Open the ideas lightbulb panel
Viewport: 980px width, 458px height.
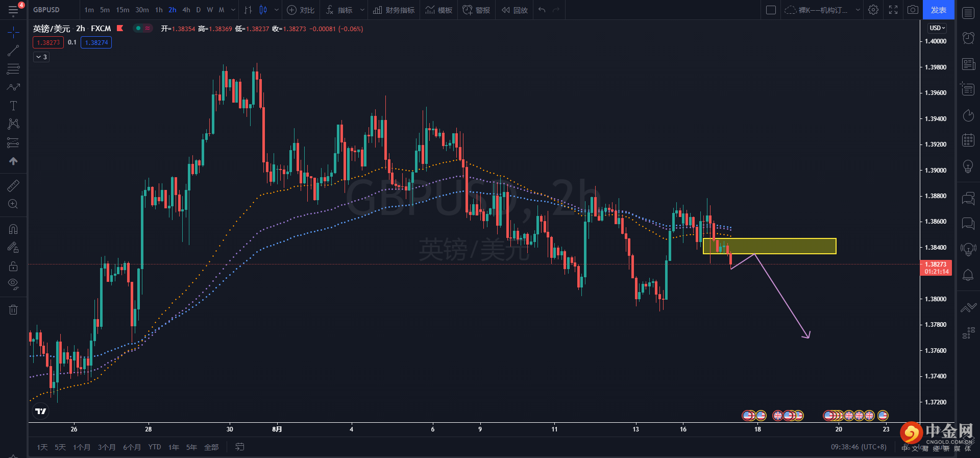point(968,166)
